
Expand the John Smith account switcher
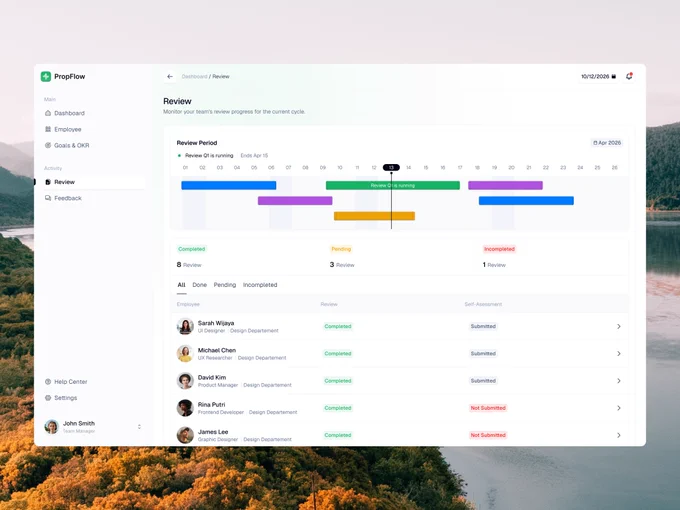[139, 427]
